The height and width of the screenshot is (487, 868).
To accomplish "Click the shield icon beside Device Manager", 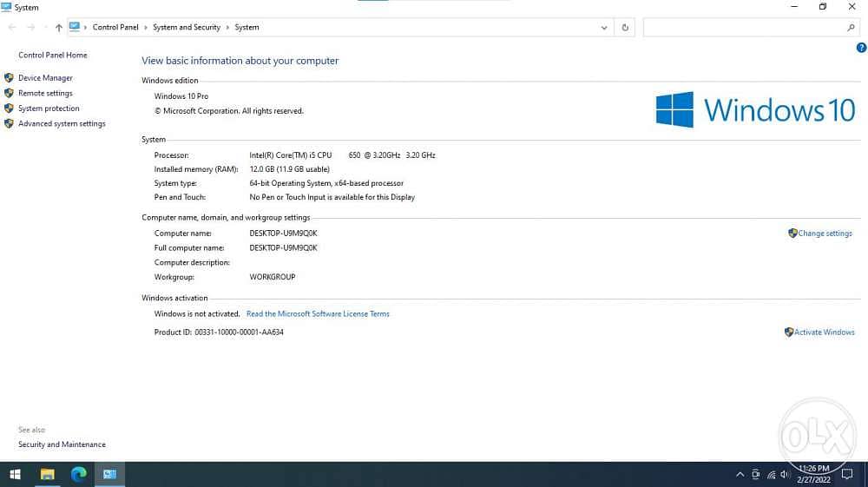I will pos(9,78).
